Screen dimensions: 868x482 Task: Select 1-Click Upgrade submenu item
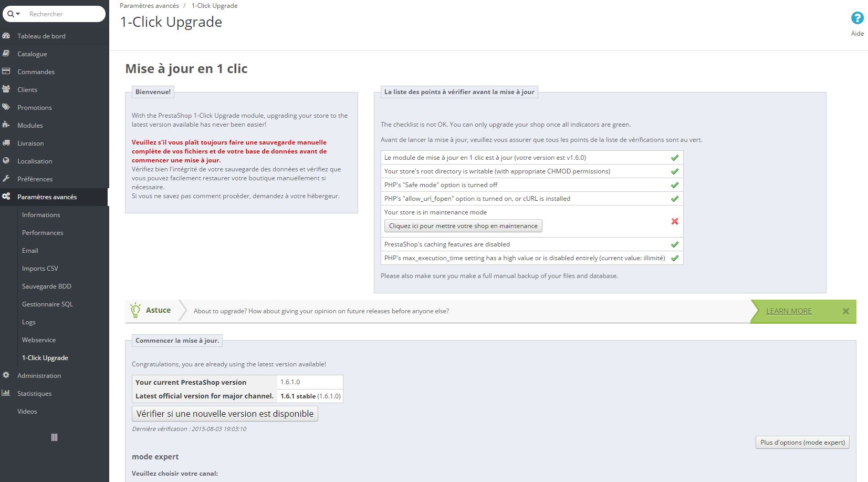[x=45, y=358]
